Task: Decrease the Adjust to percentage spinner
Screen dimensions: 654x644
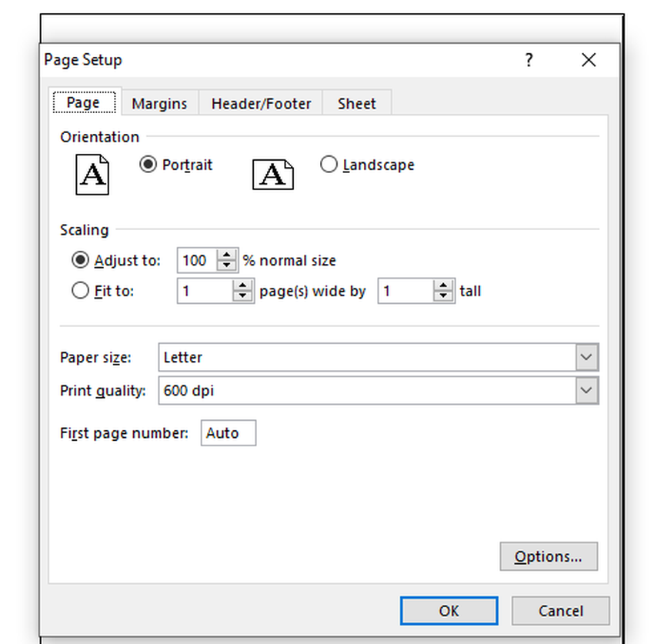Action: (x=226, y=265)
